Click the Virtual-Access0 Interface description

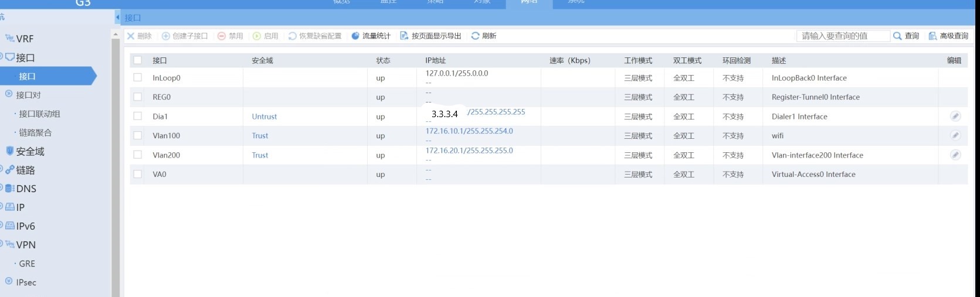click(813, 175)
